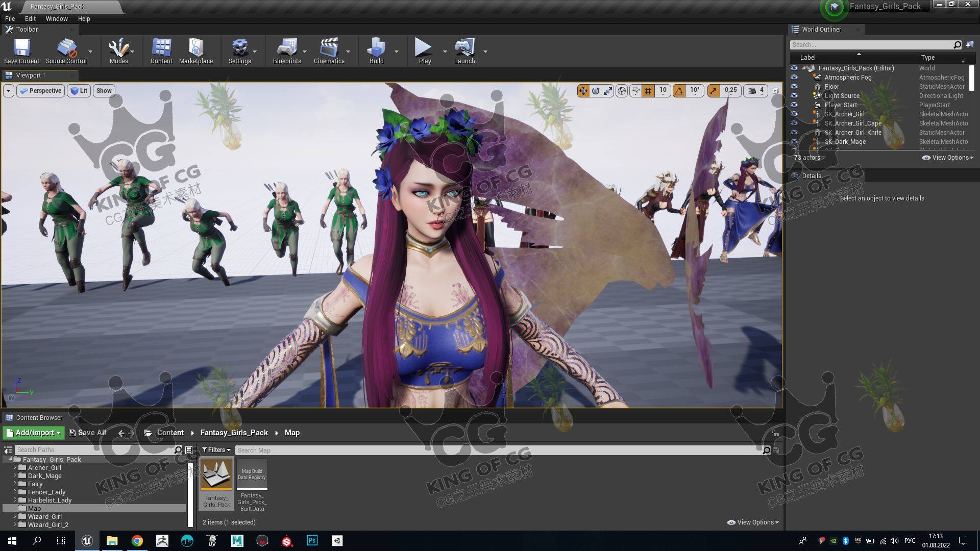Viewport: 980px width, 551px height.
Task: Click the camera speed setting in the viewport
Action: pyautogui.click(x=756, y=91)
